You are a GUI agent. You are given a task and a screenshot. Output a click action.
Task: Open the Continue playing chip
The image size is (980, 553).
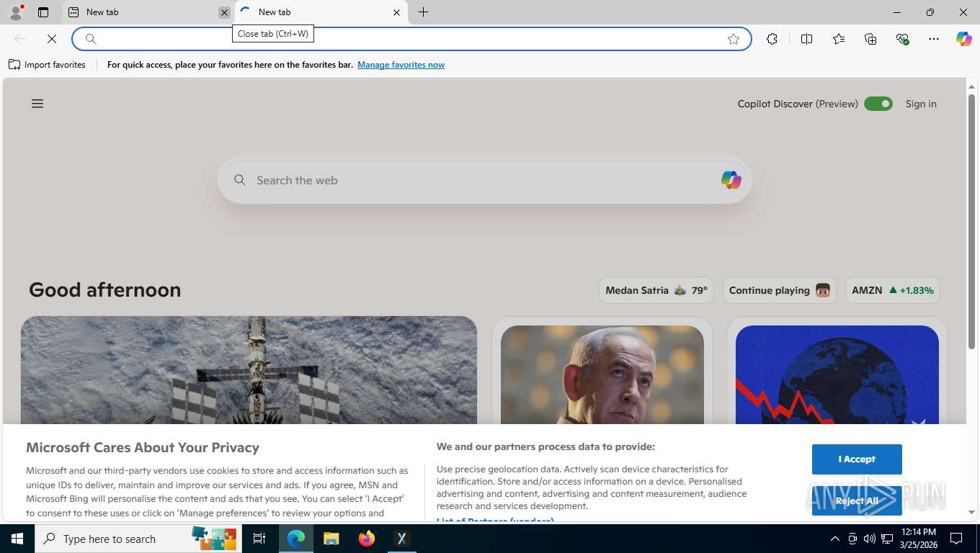(x=780, y=290)
